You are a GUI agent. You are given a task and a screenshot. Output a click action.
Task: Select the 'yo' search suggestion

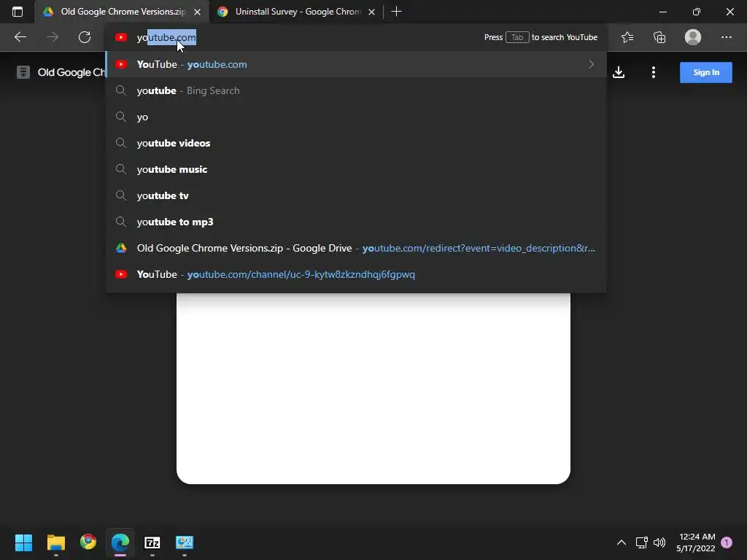pyautogui.click(x=356, y=117)
